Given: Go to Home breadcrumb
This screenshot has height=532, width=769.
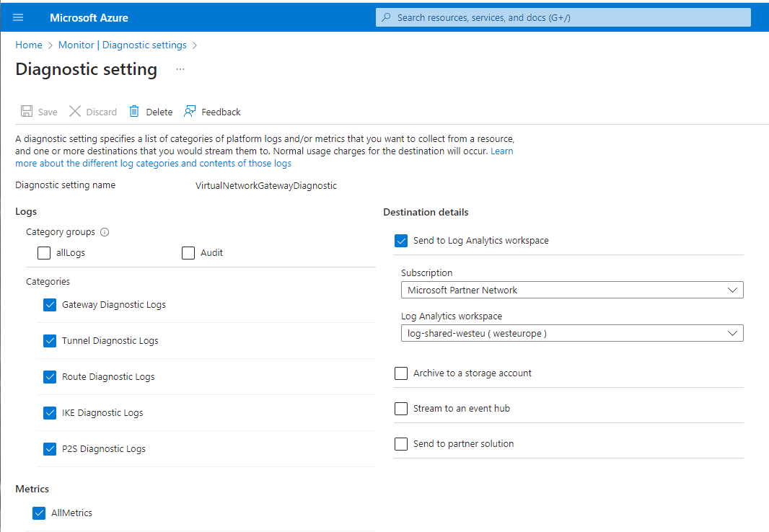Looking at the screenshot, I should pyautogui.click(x=29, y=45).
